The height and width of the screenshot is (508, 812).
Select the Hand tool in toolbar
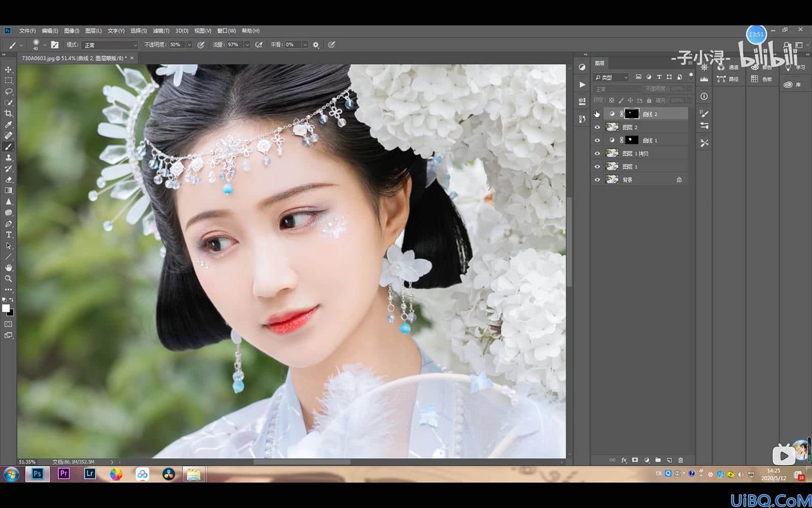pyautogui.click(x=8, y=268)
